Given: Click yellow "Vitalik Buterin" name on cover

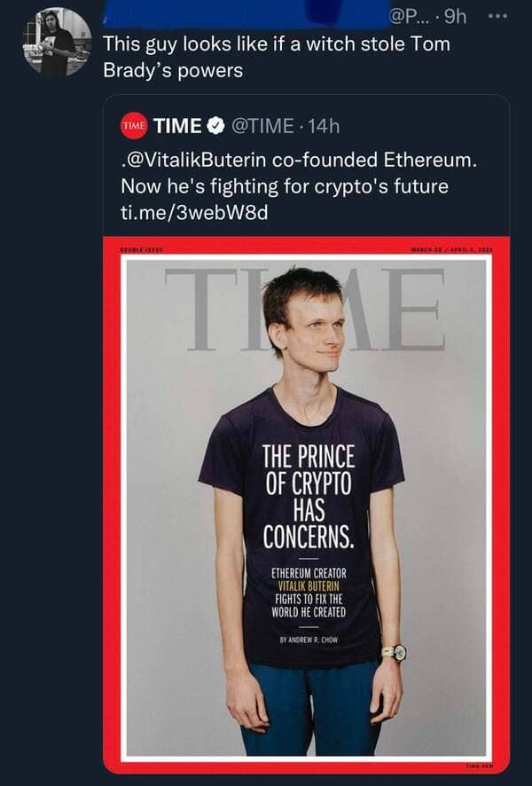Looking at the screenshot, I should click(x=309, y=586).
